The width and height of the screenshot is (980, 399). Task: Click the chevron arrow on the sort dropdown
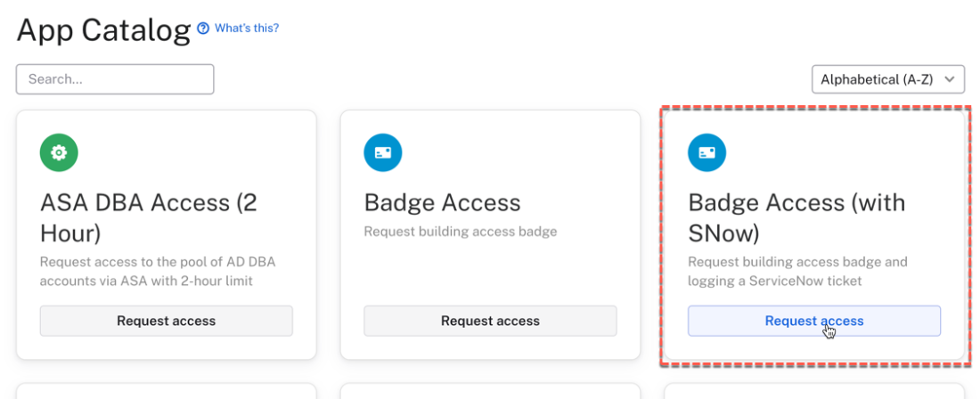click(x=950, y=79)
